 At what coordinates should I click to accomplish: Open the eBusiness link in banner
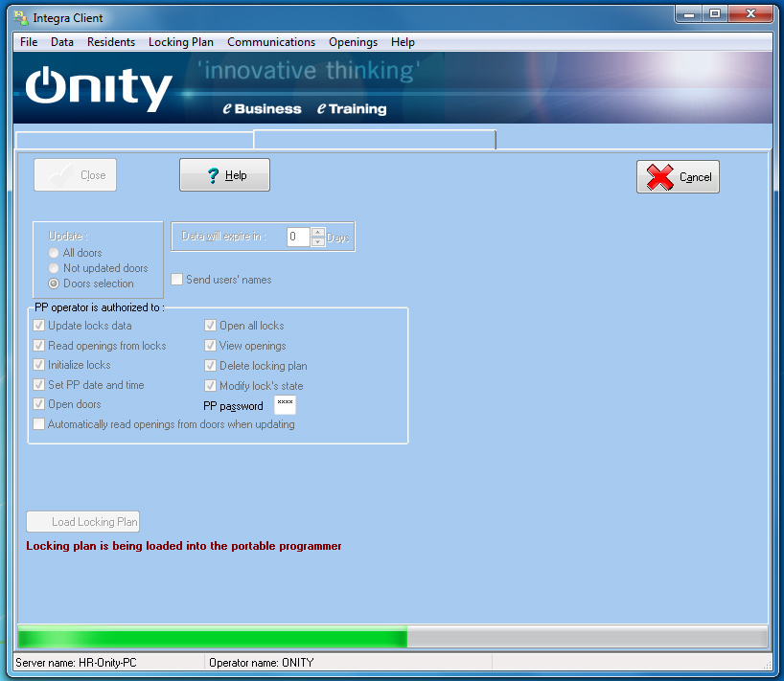click(262, 109)
